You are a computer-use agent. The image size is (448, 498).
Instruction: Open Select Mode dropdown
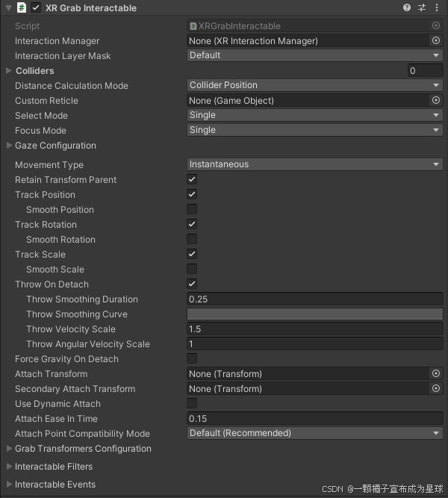click(314, 115)
